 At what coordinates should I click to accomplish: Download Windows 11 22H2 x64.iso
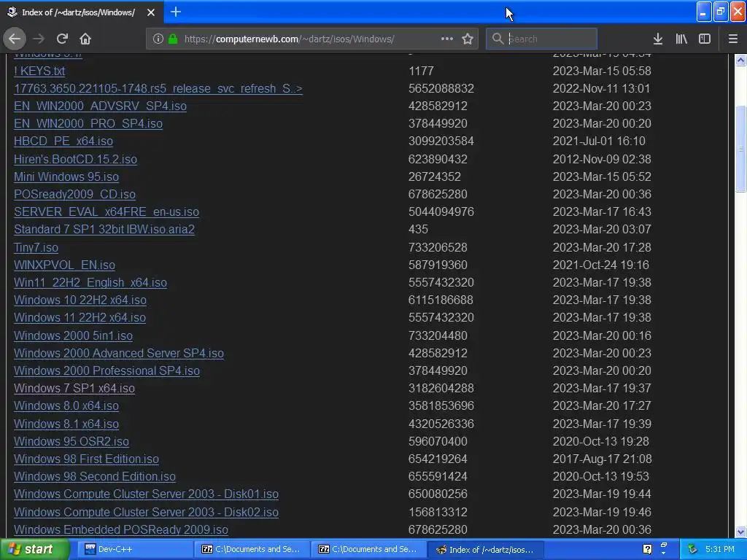pyautogui.click(x=80, y=318)
